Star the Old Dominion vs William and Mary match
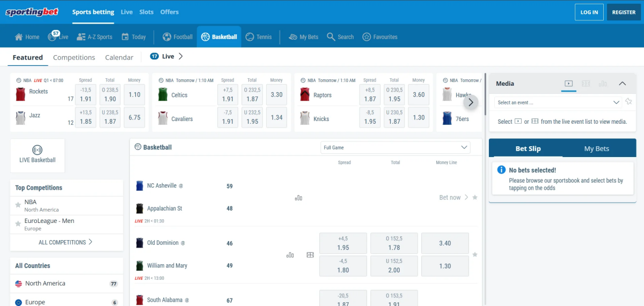Image resolution: width=644 pixels, height=306 pixels. [x=474, y=255]
